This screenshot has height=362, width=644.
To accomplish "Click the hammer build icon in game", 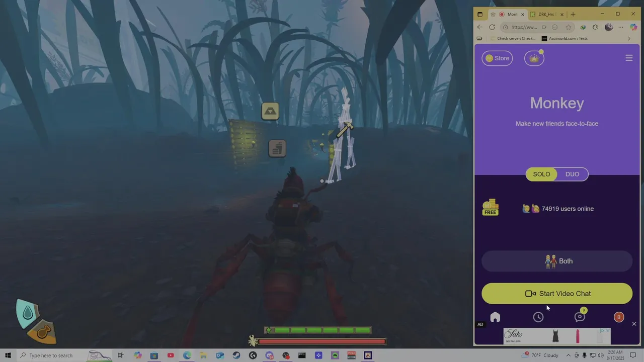I will click(x=345, y=129).
